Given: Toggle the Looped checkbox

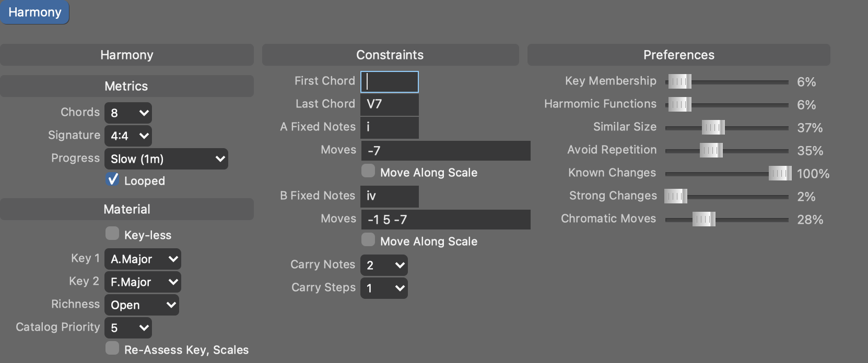Looking at the screenshot, I should click(112, 180).
